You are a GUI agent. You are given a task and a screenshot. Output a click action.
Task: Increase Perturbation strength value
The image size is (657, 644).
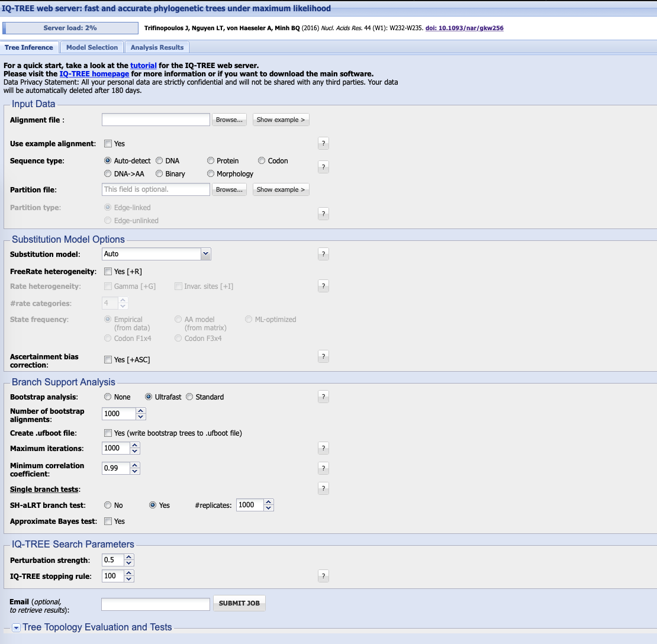click(129, 557)
